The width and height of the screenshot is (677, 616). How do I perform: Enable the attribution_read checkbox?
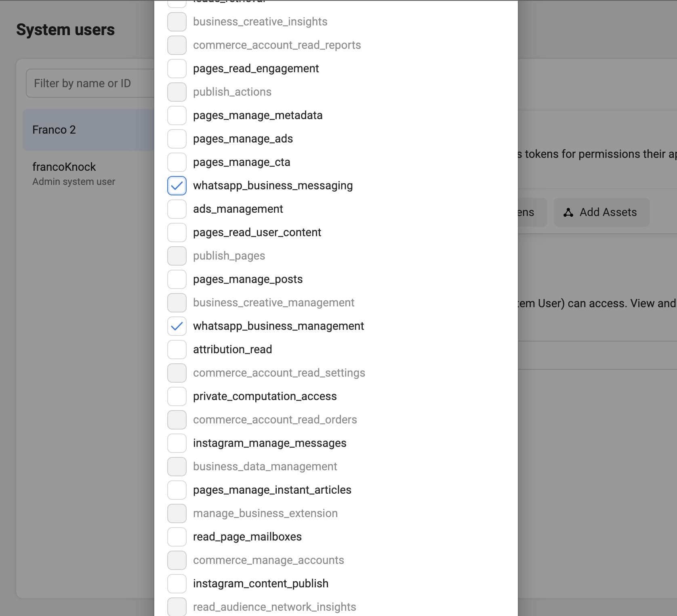point(177,350)
